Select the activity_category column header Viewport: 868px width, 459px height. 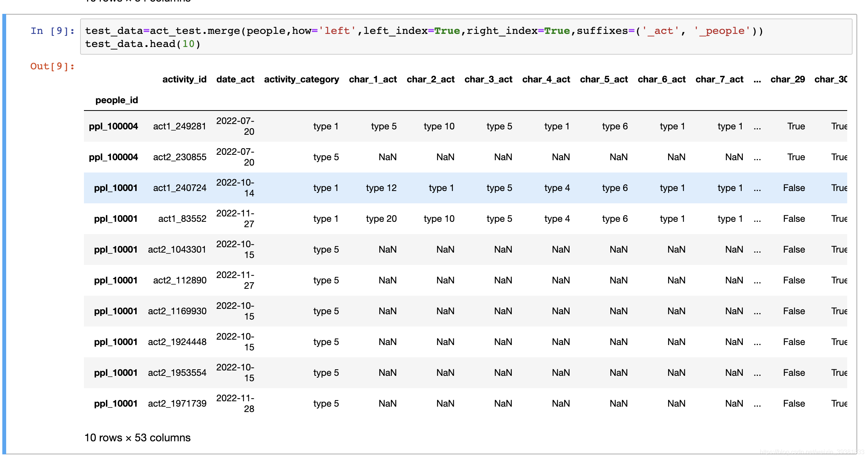[302, 79]
